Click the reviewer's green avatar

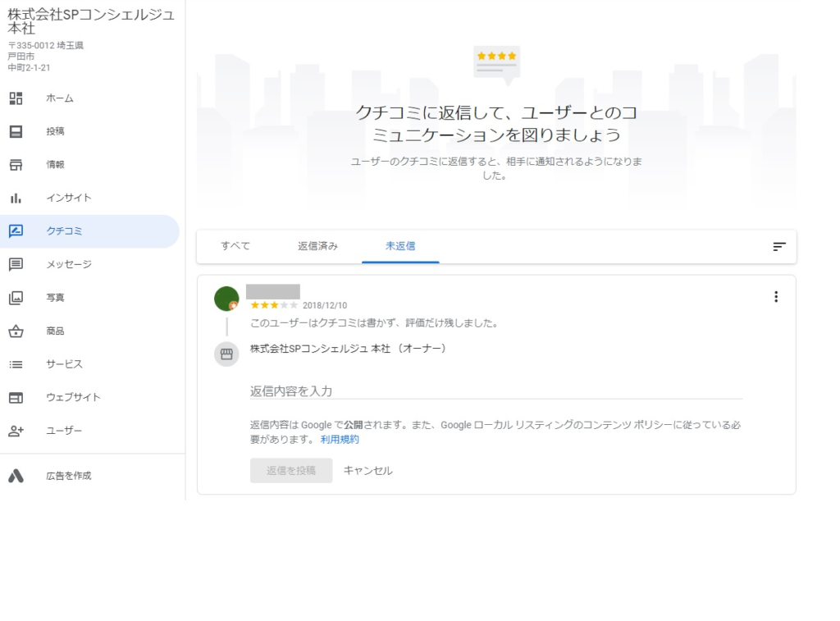point(226,299)
